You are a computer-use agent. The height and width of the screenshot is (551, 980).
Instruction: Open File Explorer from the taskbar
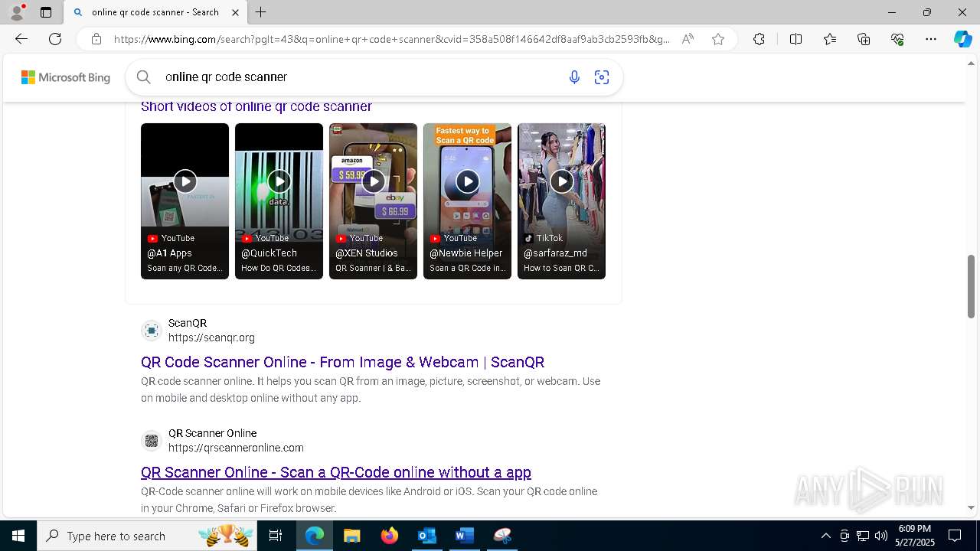(351, 536)
